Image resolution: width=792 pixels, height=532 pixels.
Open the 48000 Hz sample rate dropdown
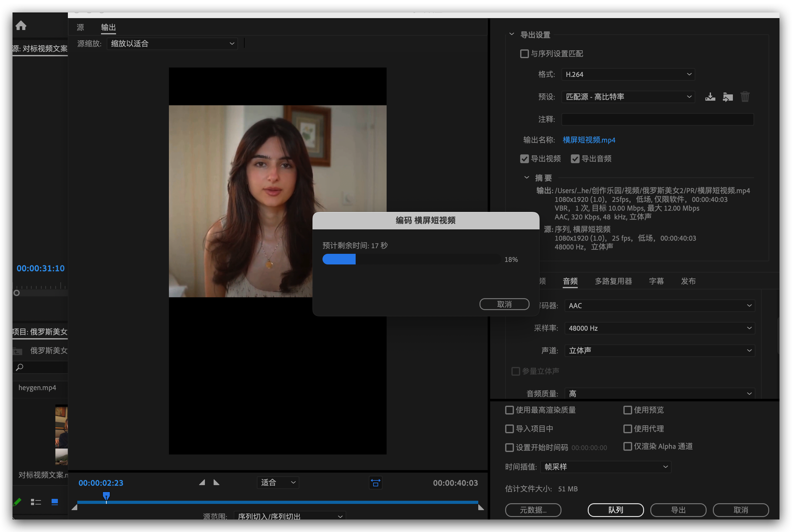(x=659, y=328)
